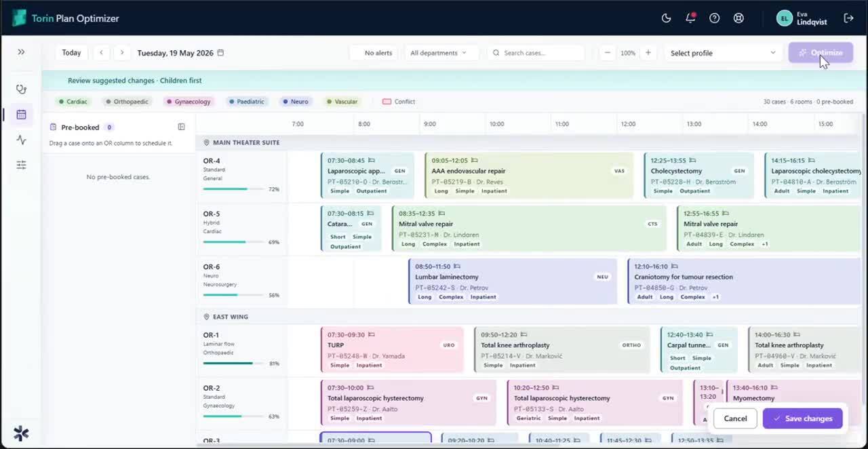Open the date picker calendar icon

click(x=220, y=53)
